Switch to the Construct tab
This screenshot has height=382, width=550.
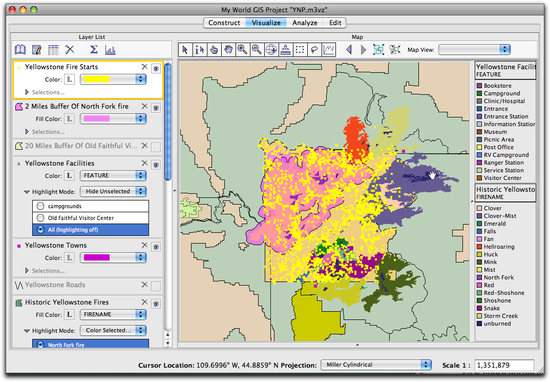coord(224,23)
